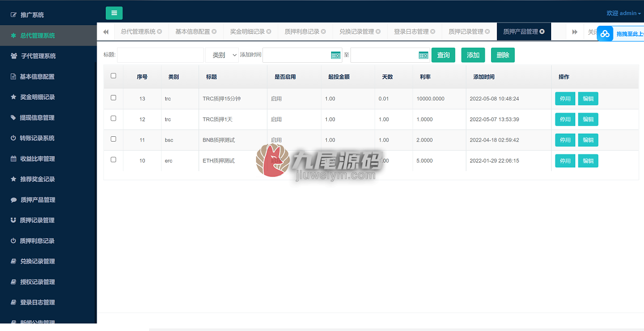Click power icon beside 质押利息记录 in sidebar
Image resolution: width=644 pixels, height=331 pixels.
[x=14, y=241]
